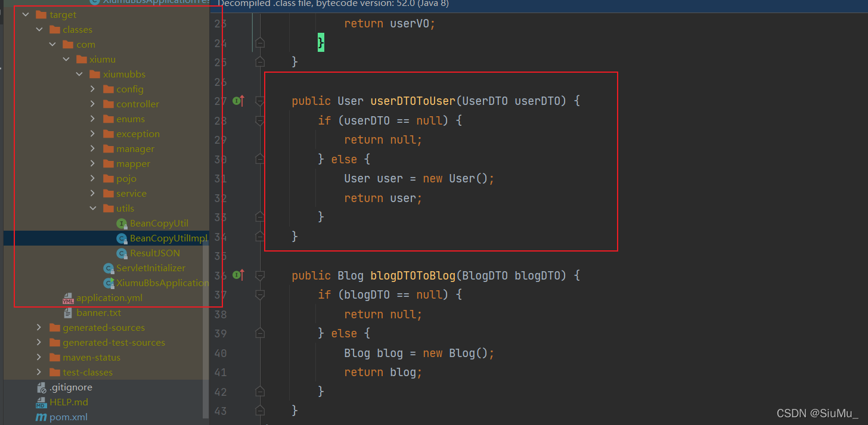This screenshot has width=868, height=425.
Task: Expand the generated-sources folder
Action: 39,328
